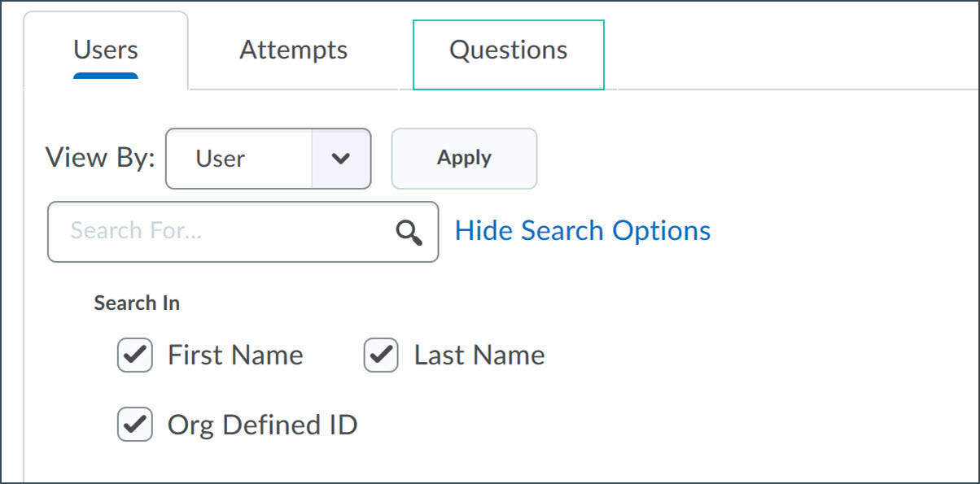Click Hide Search Options link
Viewport: 980px width, 484px height.
[582, 231]
